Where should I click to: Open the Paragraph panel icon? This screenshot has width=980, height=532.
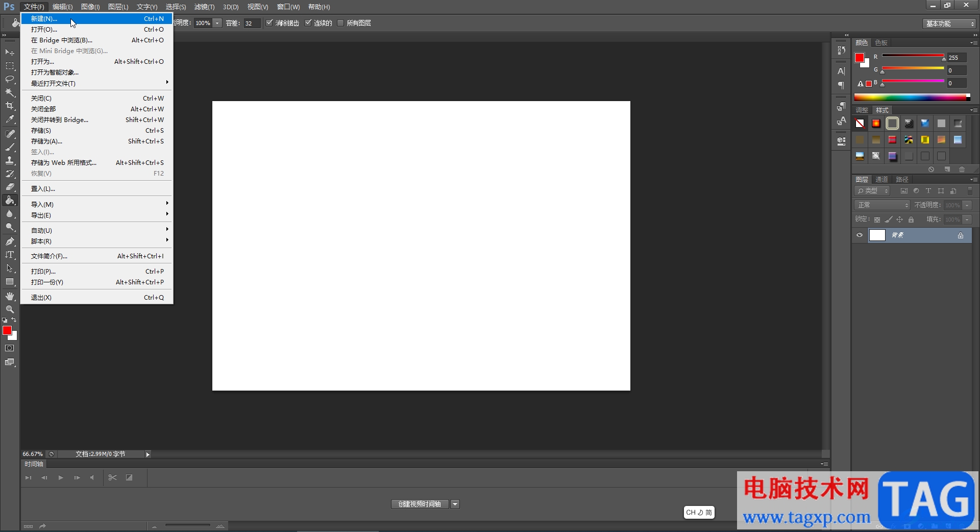point(841,85)
